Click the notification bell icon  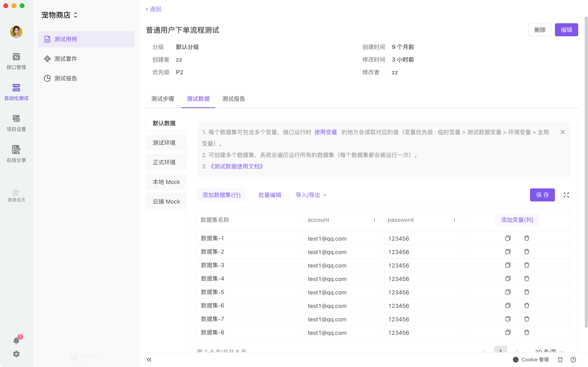click(x=16, y=340)
